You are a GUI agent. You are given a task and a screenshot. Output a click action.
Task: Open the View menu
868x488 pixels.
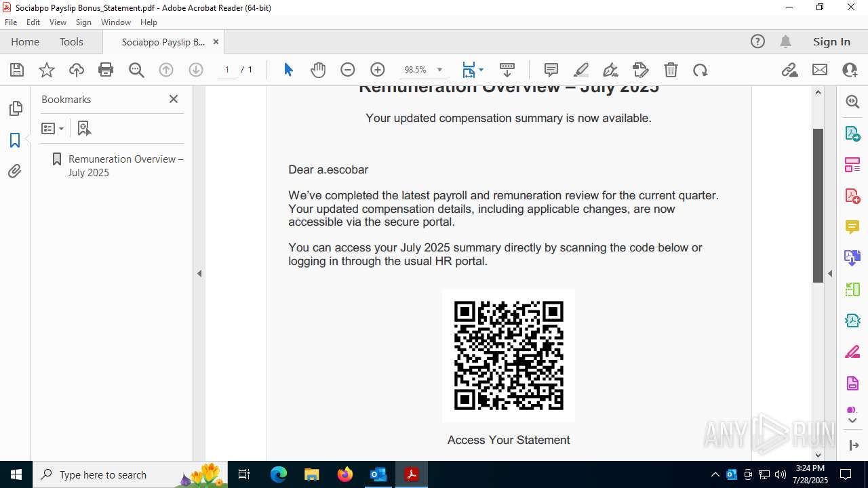coord(58,22)
